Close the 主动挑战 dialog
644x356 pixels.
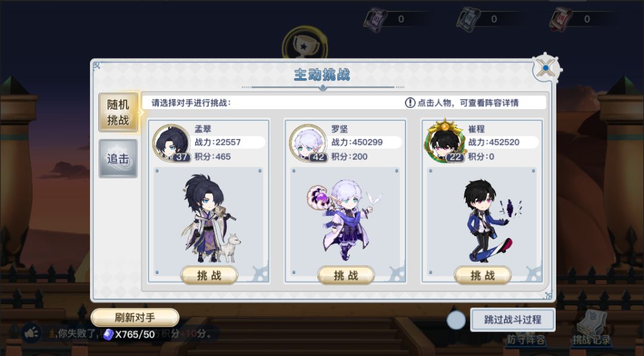click(546, 68)
